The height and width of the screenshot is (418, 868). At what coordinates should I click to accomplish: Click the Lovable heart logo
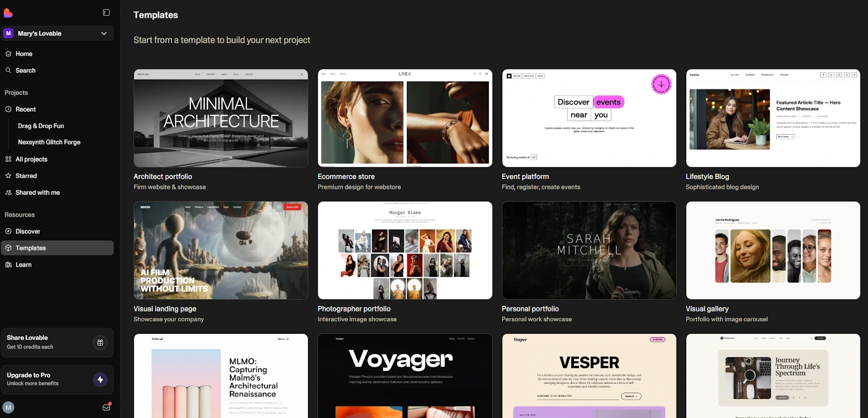click(8, 12)
